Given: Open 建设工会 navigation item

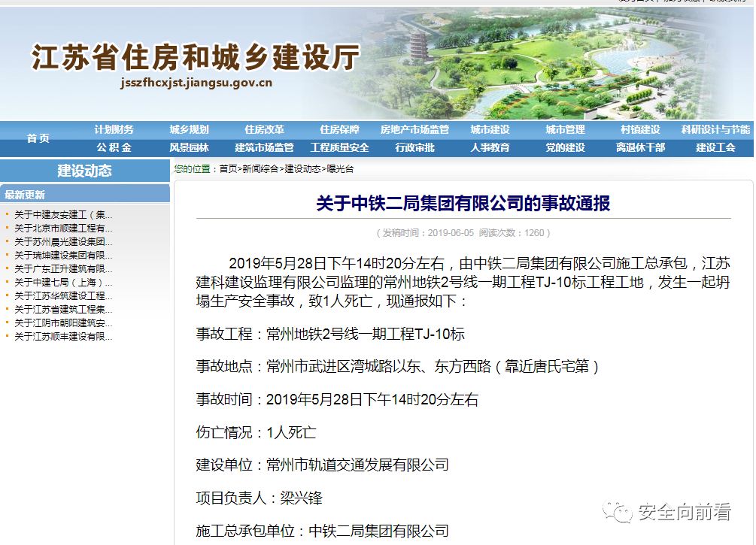Looking at the screenshot, I should click(x=715, y=147).
